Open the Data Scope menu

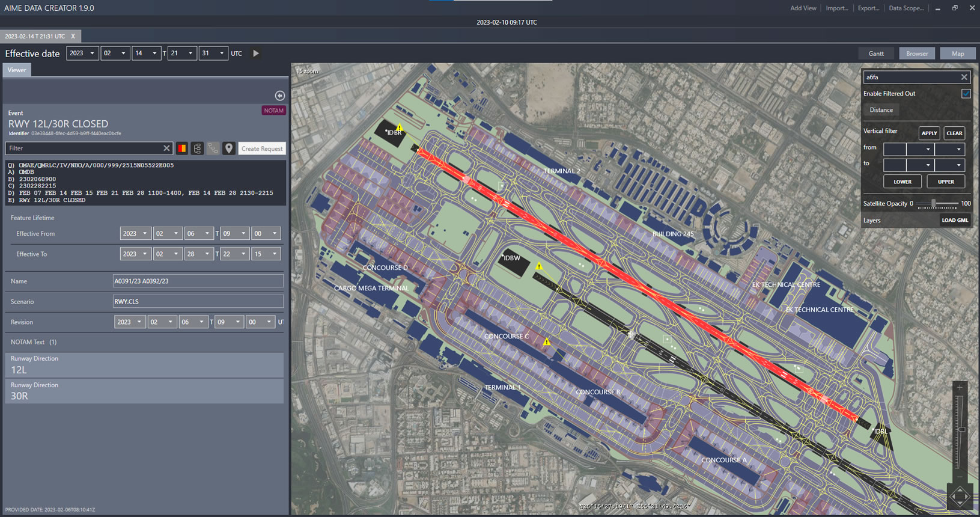(x=905, y=8)
